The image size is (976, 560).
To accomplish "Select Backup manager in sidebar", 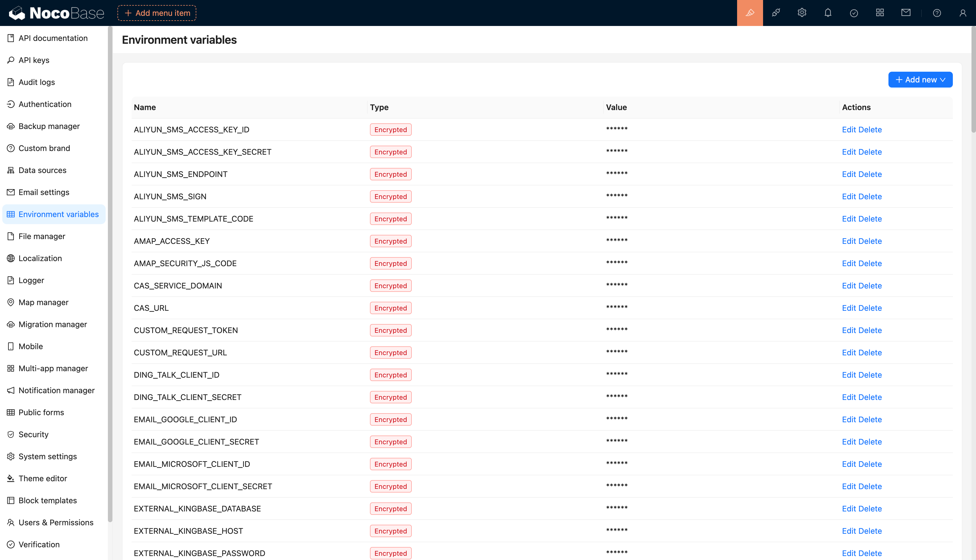I will 49,126.
